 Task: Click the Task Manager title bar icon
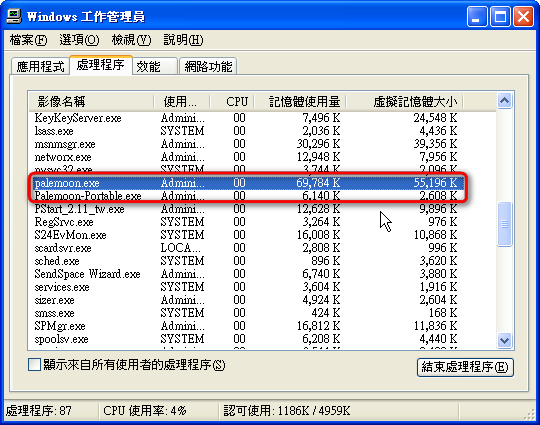(14, 16)
